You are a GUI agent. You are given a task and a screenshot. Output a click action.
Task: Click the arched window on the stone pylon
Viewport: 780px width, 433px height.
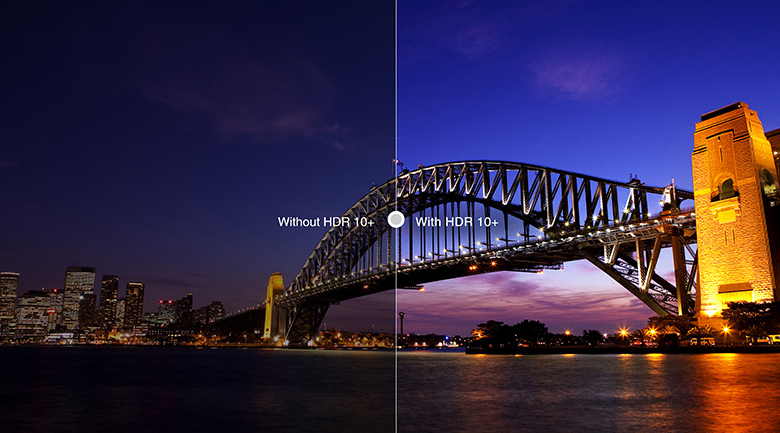pos(727,189)
